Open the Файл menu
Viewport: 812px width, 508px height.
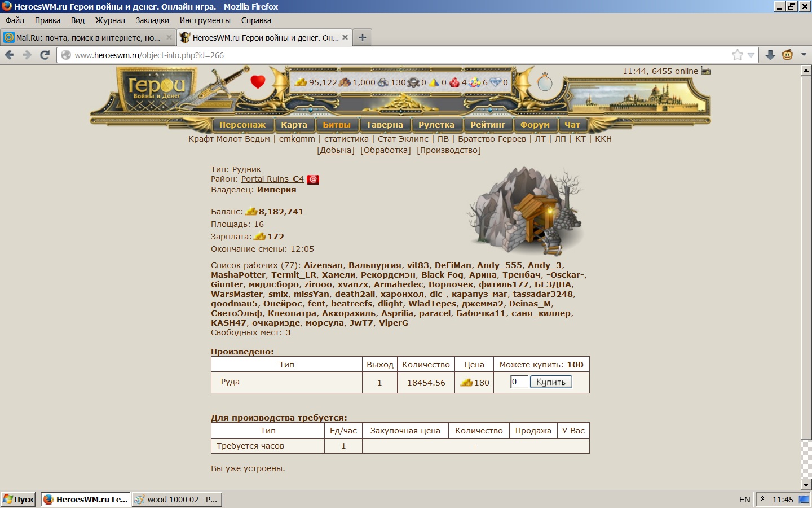pos(15,20)
